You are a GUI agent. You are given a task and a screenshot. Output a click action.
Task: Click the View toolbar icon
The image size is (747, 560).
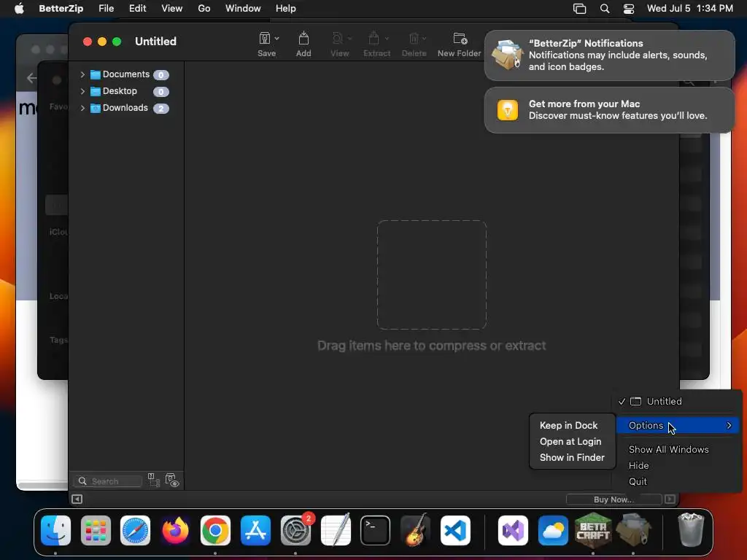338,38
